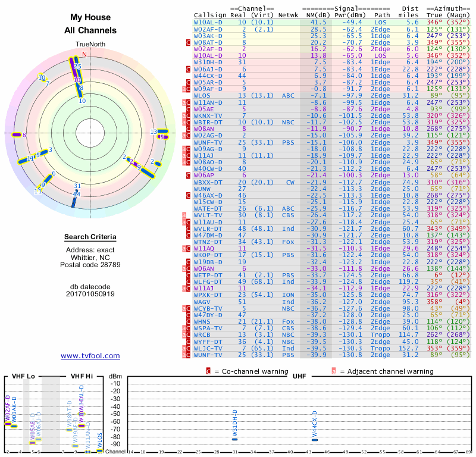Image resolution: width=476 pixels, height=457 pixels.
Task: Click adjacent-channel warning icon beside WVLT-TV
Action: coord(184,215)
